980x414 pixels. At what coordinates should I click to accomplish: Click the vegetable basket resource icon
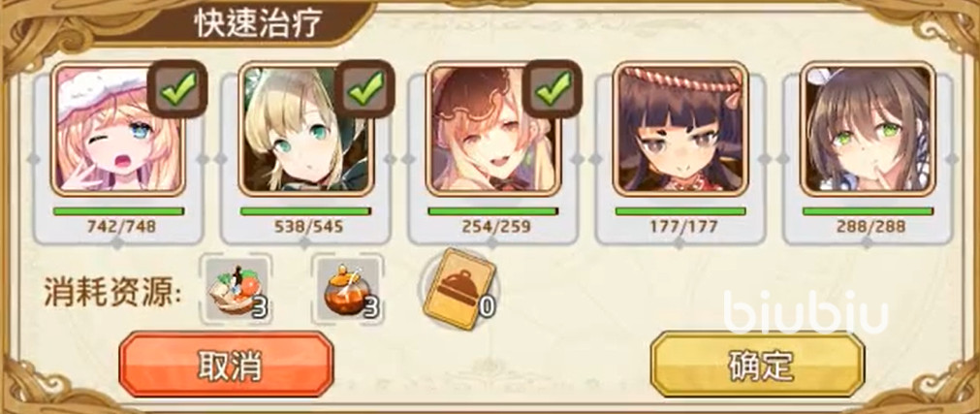[x=237, y=289]
